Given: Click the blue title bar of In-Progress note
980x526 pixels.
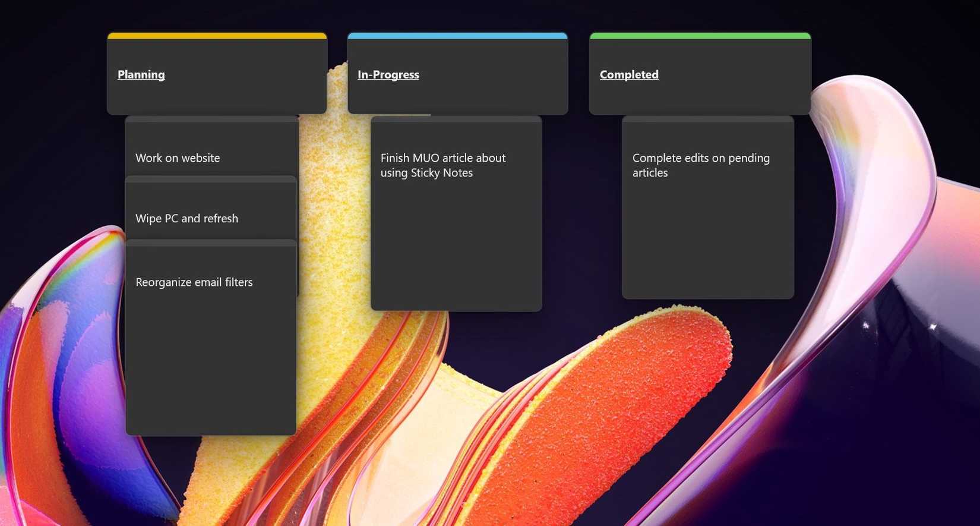Looking at the screenshot, I should click(457, 36).
